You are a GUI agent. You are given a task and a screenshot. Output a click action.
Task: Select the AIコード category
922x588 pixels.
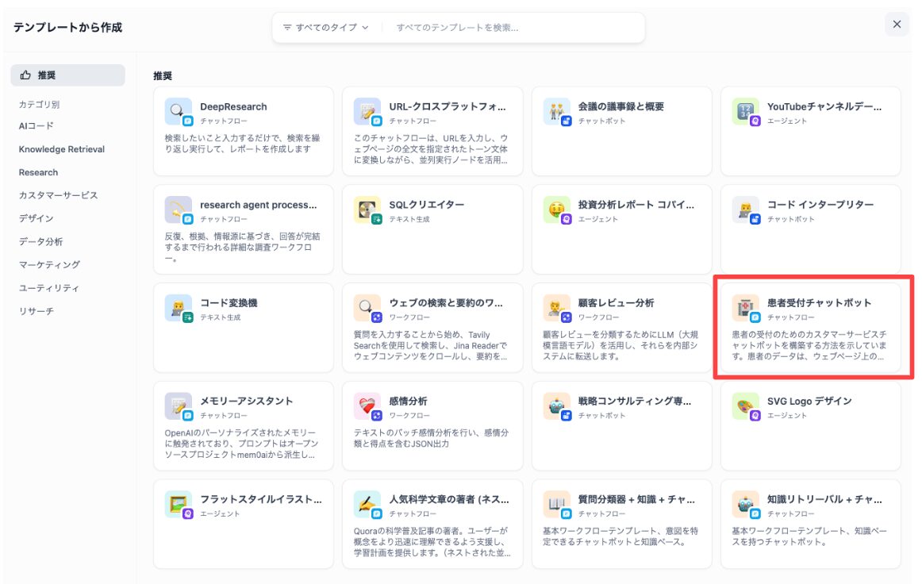(36, 126)
